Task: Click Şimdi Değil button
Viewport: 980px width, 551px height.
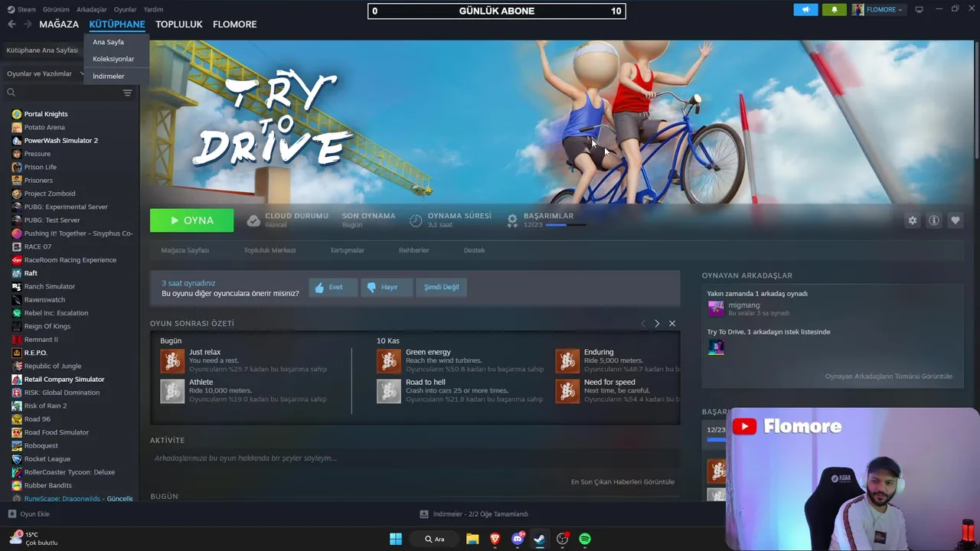Action: (x=442, y=287)
